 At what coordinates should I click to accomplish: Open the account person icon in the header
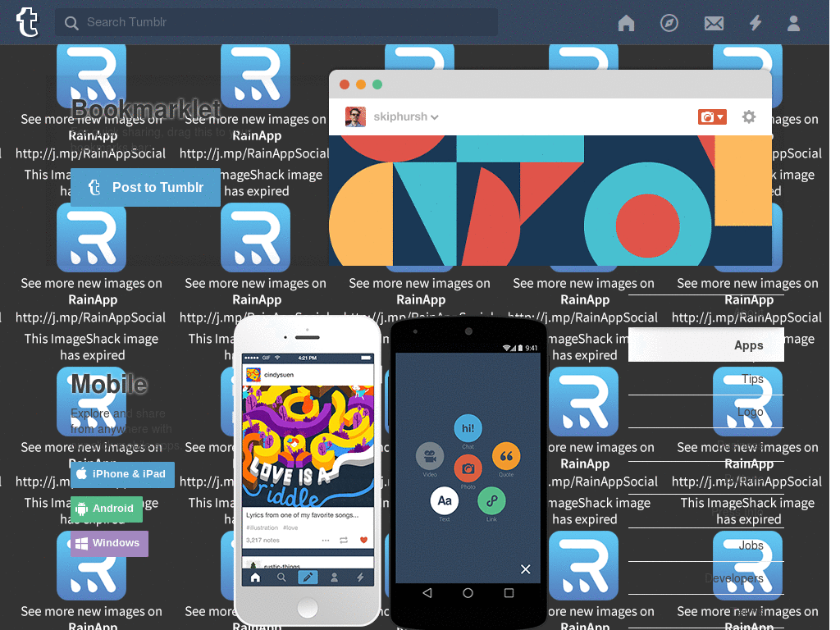click(x=793, y=23)
